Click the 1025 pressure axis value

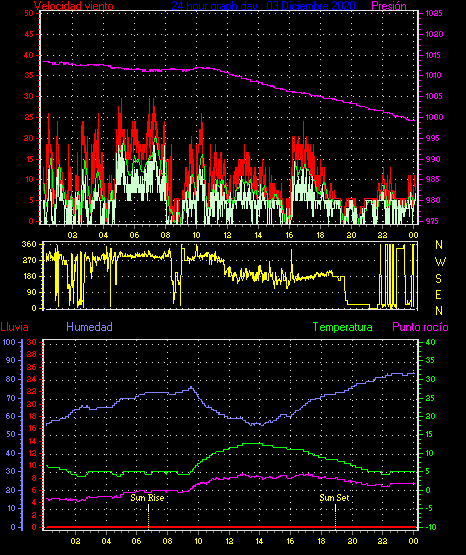pyautogui.click(x=434, y=13)
